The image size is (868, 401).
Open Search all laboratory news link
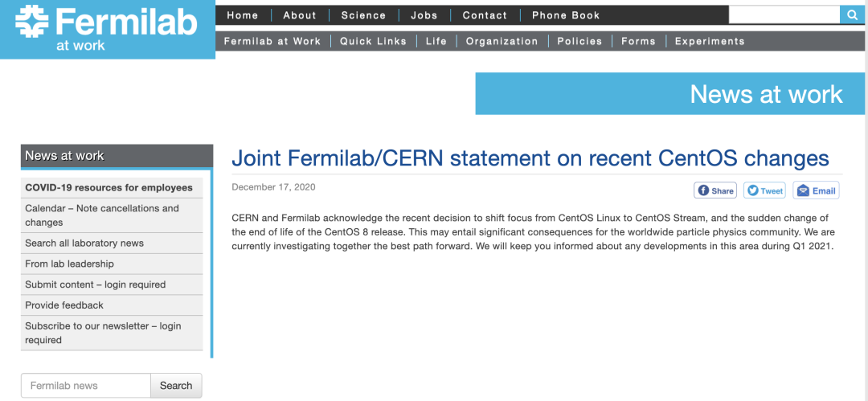tap(84, 243)
